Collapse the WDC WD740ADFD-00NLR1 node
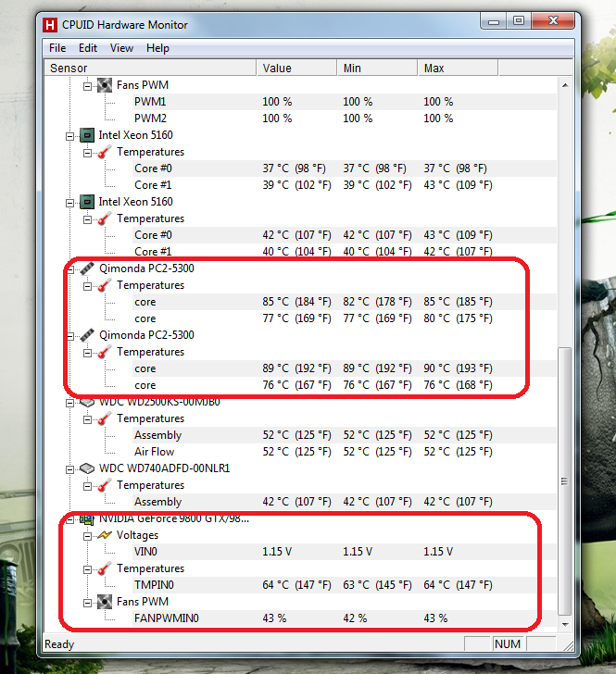This screenshot has height=674, width=616. click(69, 469)
